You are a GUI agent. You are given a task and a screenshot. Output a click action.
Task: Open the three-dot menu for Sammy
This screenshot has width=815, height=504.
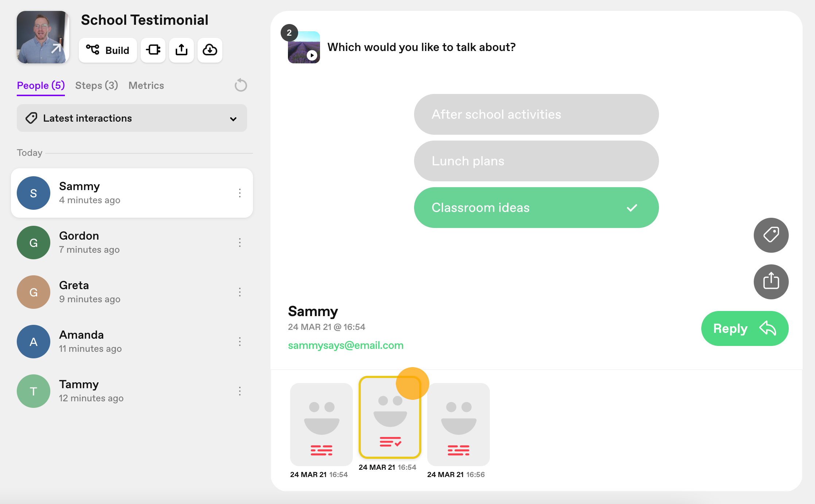240,193
